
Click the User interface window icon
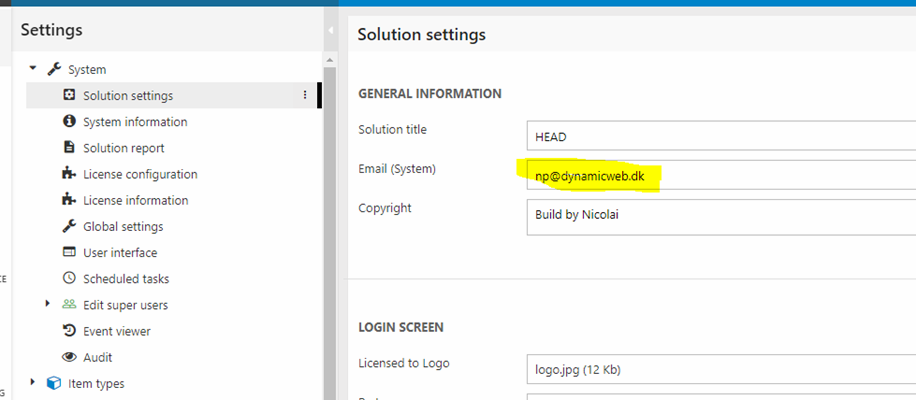(x=69, y=252)
